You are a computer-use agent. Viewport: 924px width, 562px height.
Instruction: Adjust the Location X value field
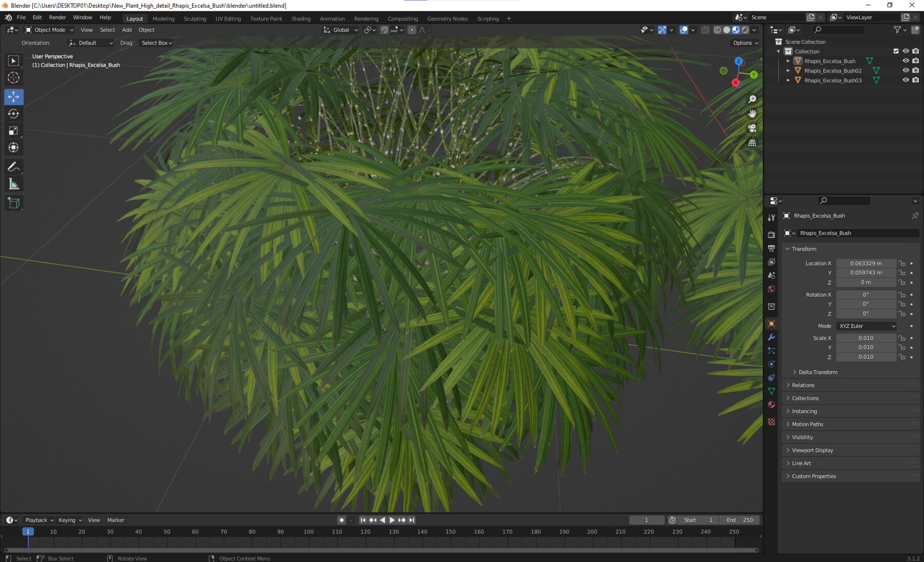click(866, 263)
